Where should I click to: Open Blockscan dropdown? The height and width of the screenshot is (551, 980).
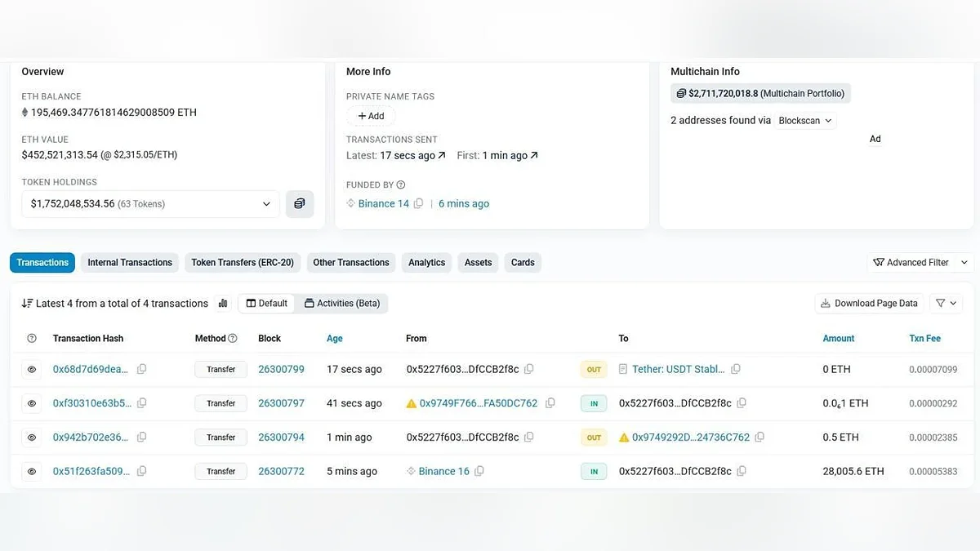tap(805, 121)
